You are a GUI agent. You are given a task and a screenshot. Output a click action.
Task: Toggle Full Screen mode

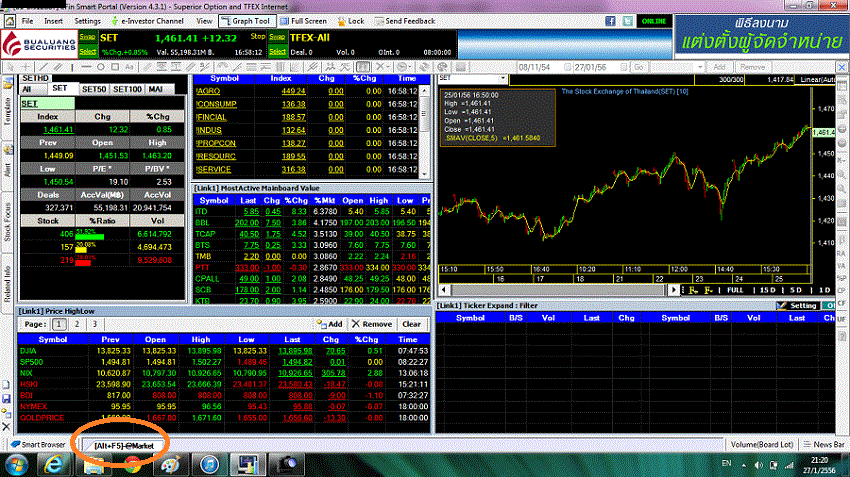304,21
